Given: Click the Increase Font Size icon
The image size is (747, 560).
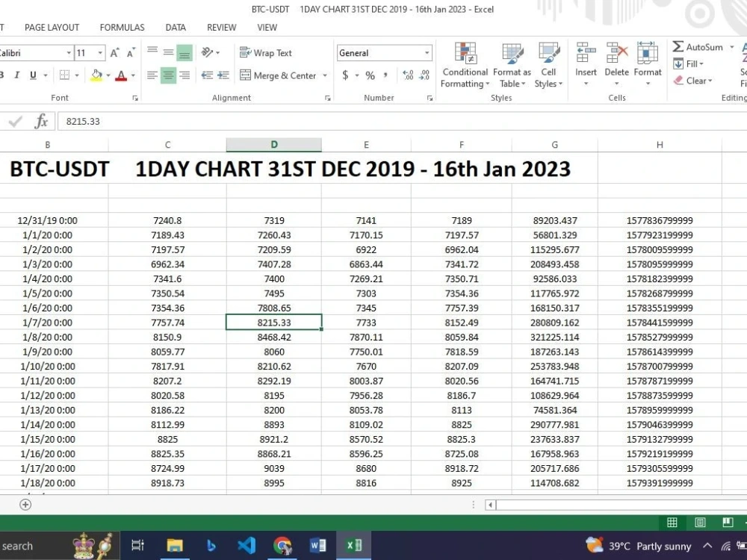Looking at the screenshot, I should pyautogui.click(x=114, y=53).
